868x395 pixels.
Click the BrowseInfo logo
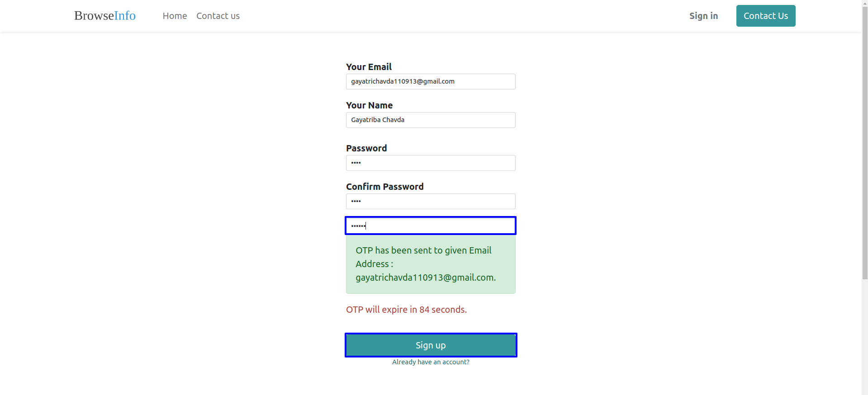point(105,16)
